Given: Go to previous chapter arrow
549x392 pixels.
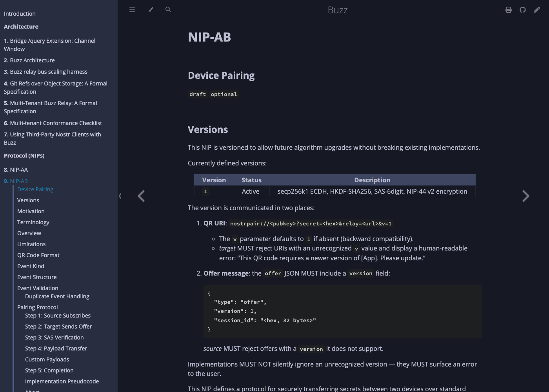Looking at the screenshot, I should 141,196.
